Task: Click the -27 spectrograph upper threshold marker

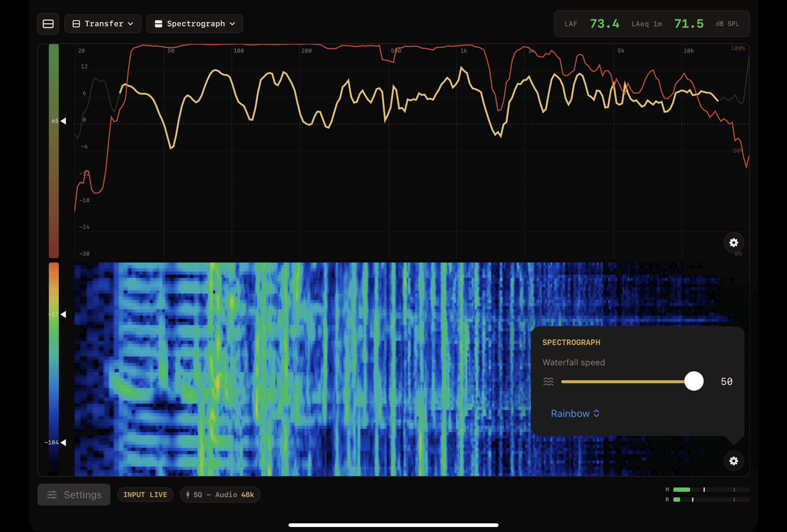Action: 63,315
